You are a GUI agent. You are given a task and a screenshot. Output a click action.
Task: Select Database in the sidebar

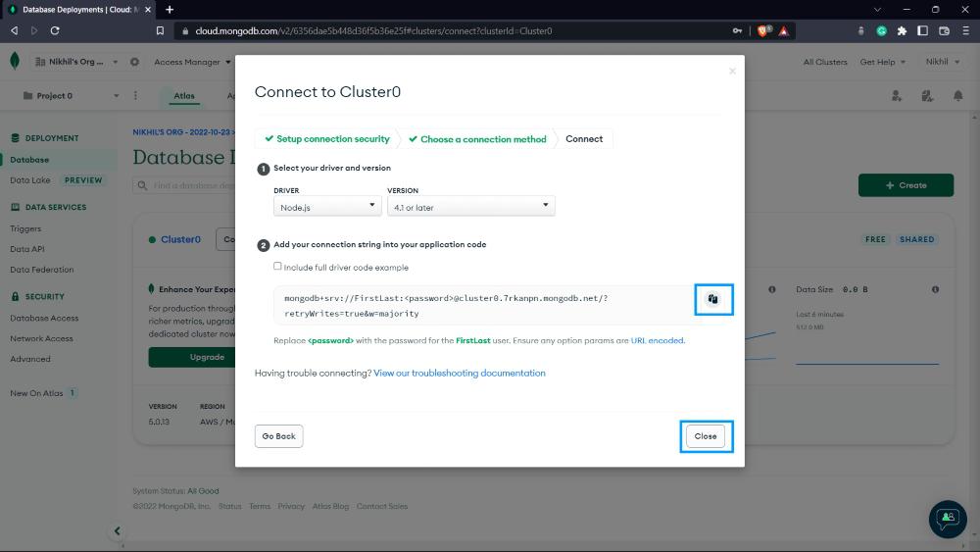pyautogui.click(x=29, y=160)
